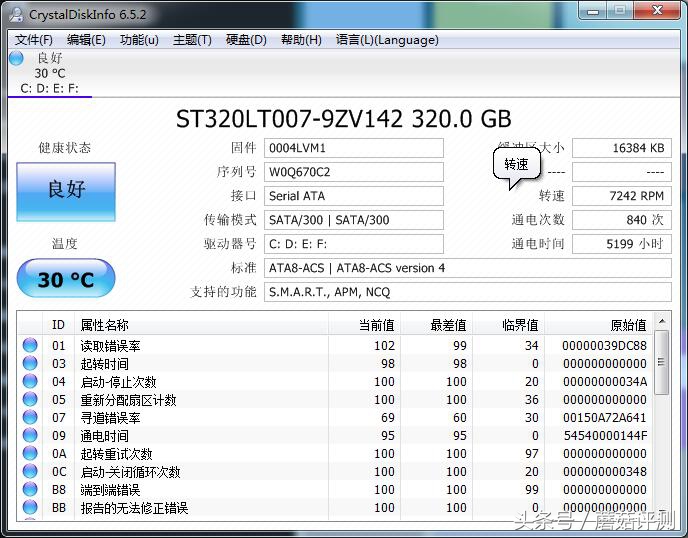The height and width of the screenshot is (538, 688).
Task: Click the rotation speed field 7242 RPM
Action: tap(622, 196)
